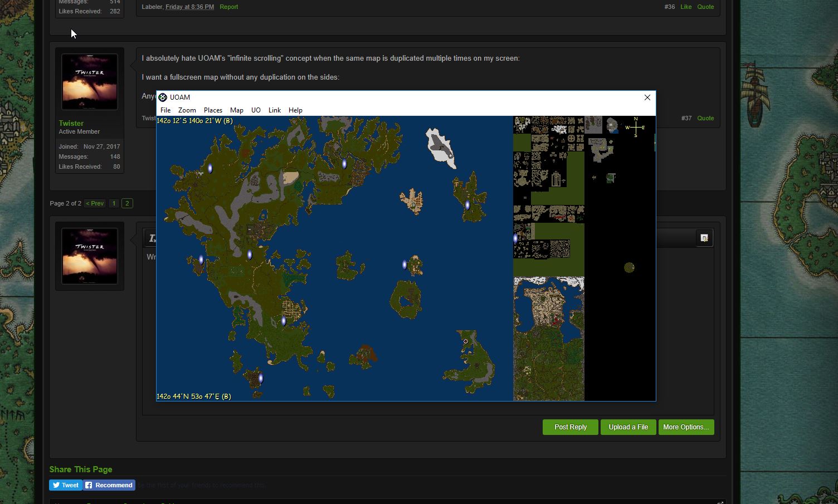Select page 2 in pagination
The image size is (838, 504).
pyautogui.click(x=127, y=203)
